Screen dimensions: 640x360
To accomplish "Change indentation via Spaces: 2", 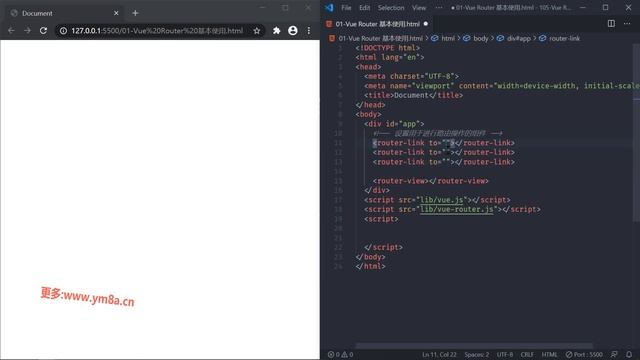I will pyautogui.click(x=477, y=355).
